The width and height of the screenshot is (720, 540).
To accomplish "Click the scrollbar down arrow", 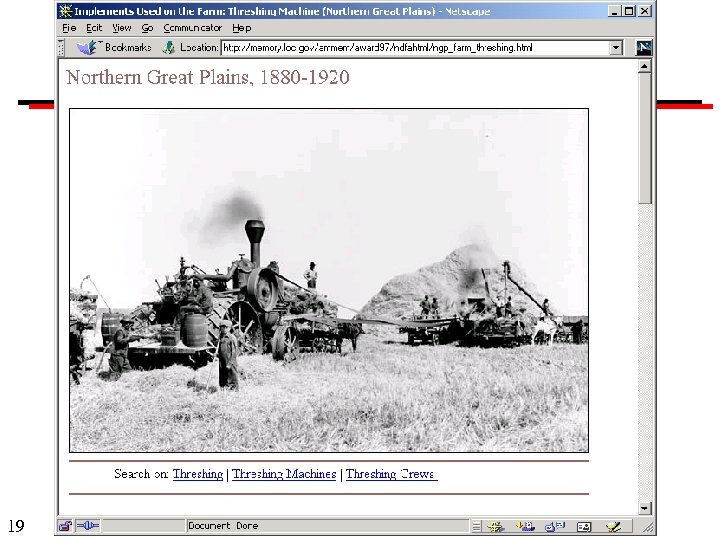I will tap(645, 508).
